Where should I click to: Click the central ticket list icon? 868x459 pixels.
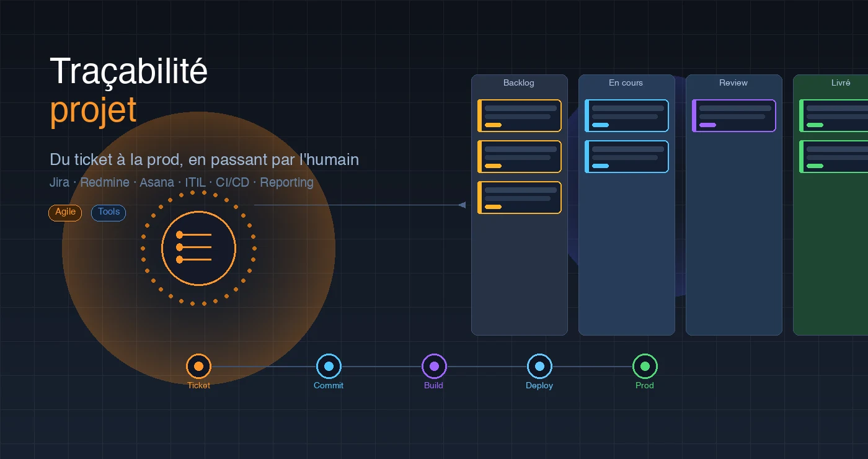click(x=198, y=248)
